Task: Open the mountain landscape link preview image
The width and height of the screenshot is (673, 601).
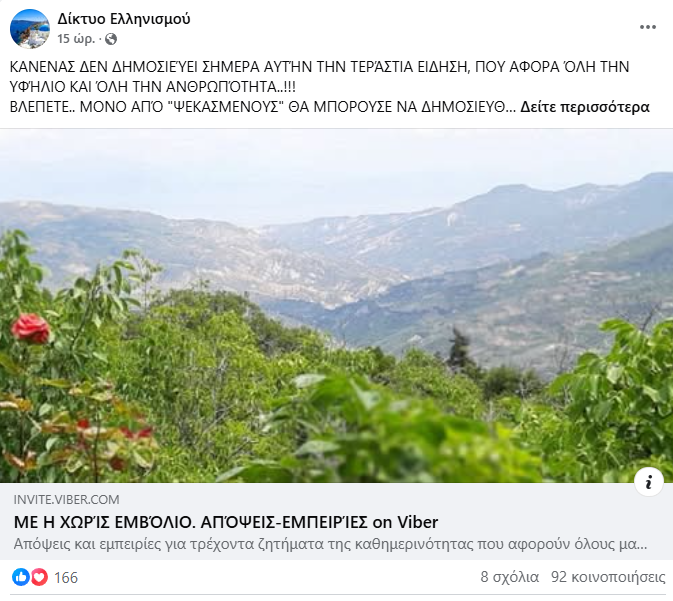Action: (x=336, y=306)
